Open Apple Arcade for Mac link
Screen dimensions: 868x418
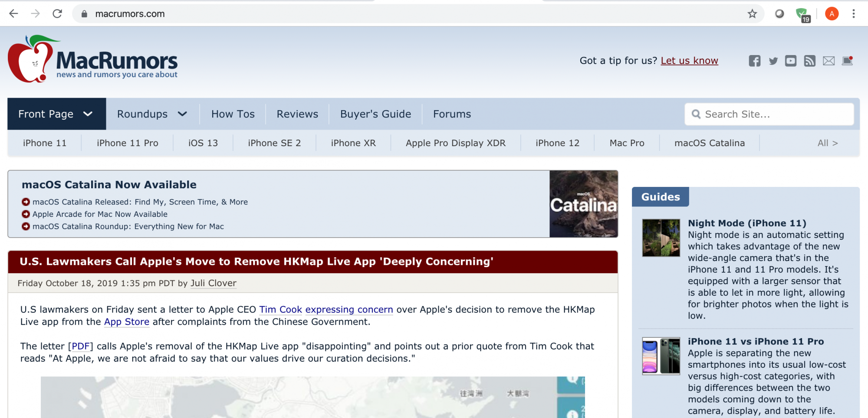pos(100,214)
